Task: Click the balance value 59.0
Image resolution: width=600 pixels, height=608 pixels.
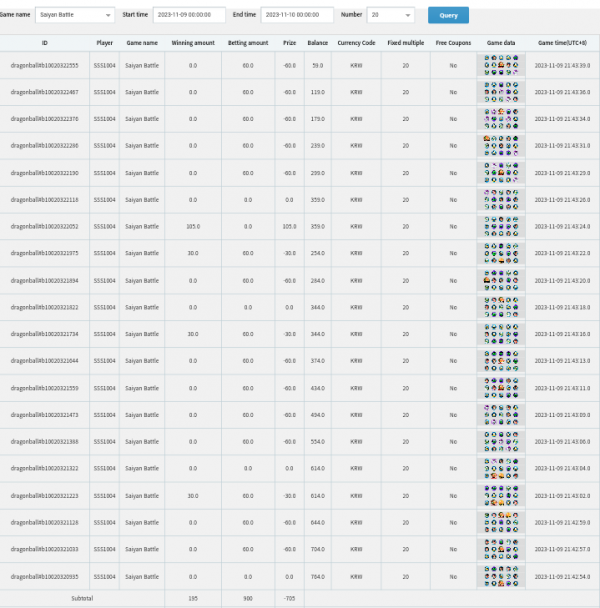Action: coord(318,66)
